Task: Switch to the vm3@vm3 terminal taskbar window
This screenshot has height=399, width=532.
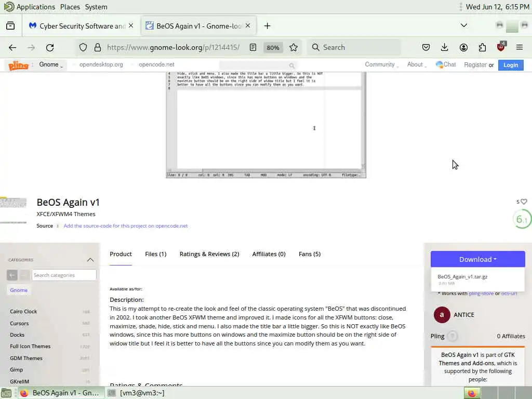Action: click(x=137, y=393)
